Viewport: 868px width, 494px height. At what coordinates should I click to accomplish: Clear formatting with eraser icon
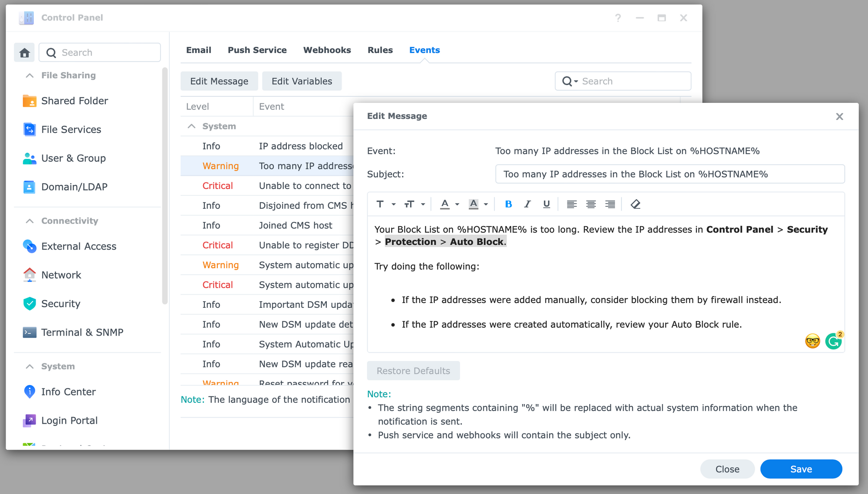[635, 204]
